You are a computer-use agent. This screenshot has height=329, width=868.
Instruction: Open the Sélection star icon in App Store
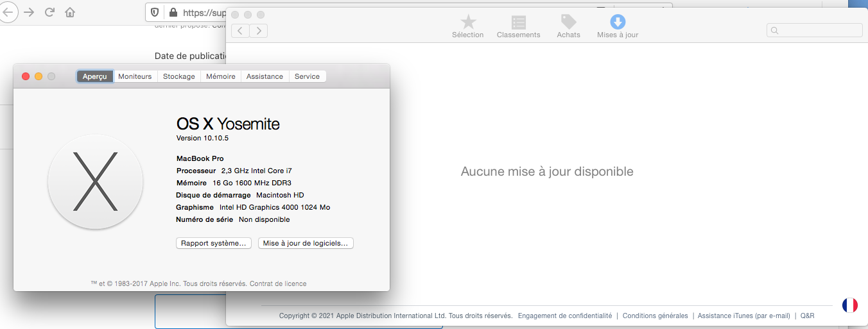(468, 22)
